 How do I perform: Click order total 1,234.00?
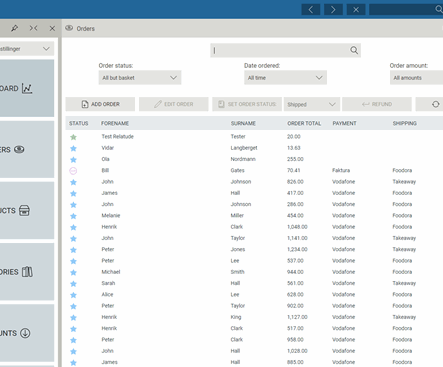point(297,249)
